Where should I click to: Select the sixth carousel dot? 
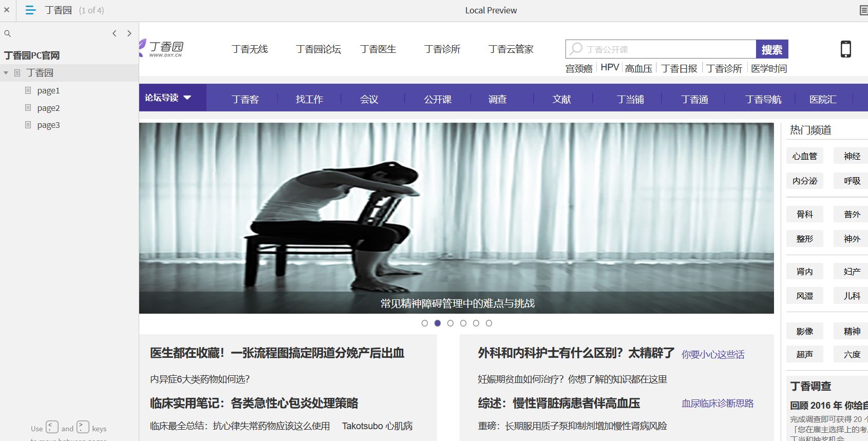click(489, 323)
